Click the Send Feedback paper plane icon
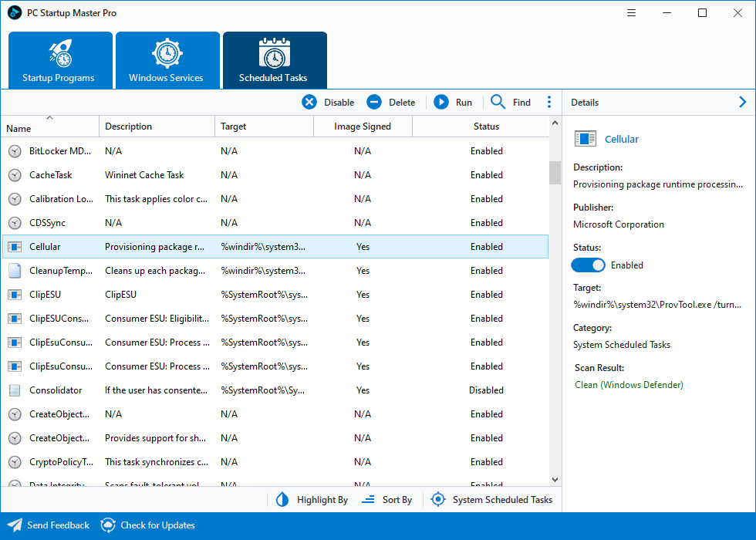 15,525
